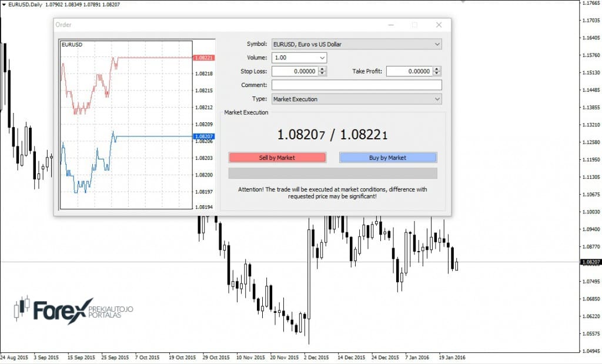Open the Symbol dropdown showing EURUSD

357,44
